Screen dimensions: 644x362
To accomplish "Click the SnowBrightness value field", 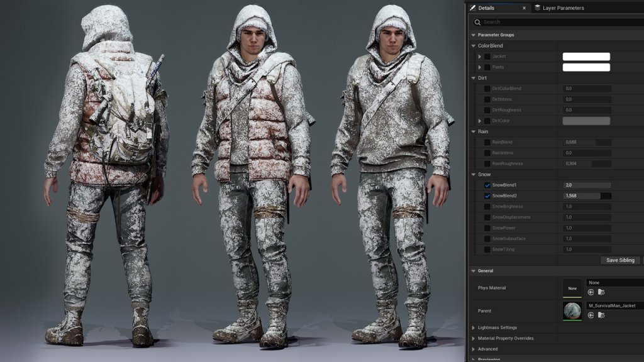I will 587,206.
